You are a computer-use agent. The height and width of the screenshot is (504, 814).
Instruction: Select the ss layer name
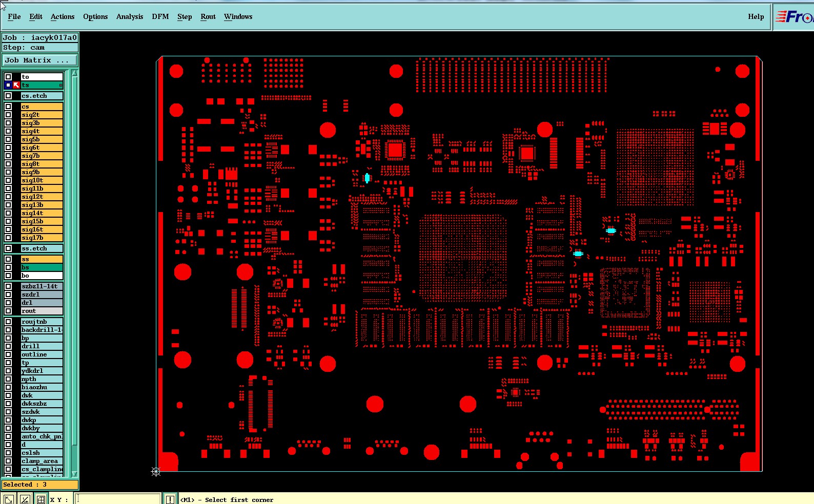pos(42,259)
